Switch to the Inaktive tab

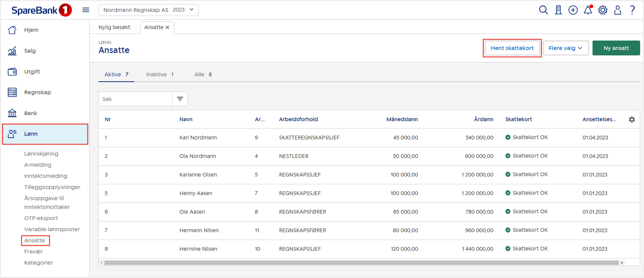(160, 75)
